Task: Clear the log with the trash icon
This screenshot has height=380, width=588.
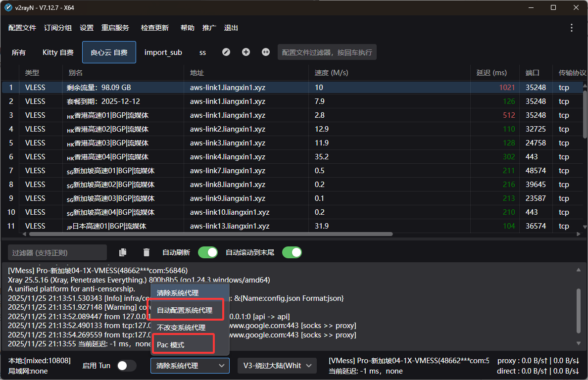Action: tap(146, 252)
